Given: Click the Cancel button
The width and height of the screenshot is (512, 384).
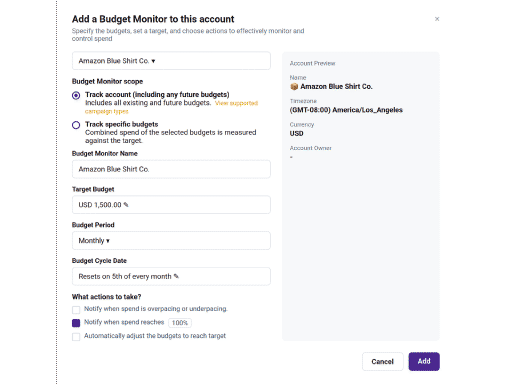Looking at the screenshot, I should (x=383, y=361).
